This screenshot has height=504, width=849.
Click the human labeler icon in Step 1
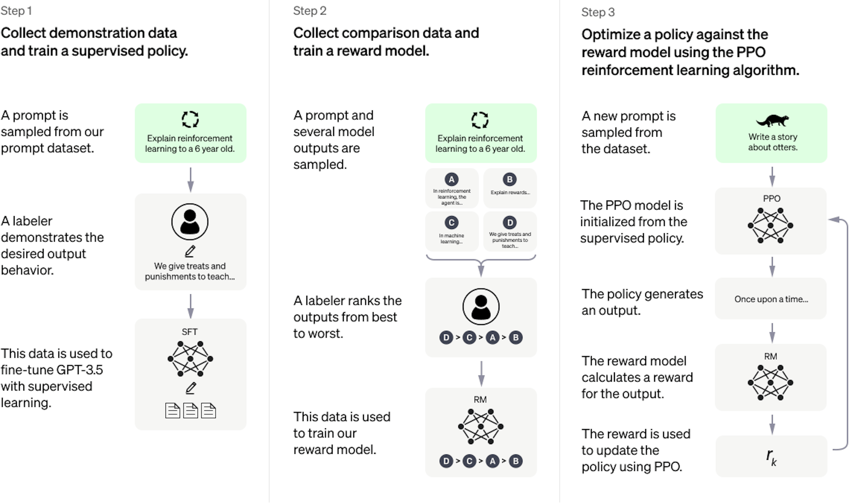(190, 222)
